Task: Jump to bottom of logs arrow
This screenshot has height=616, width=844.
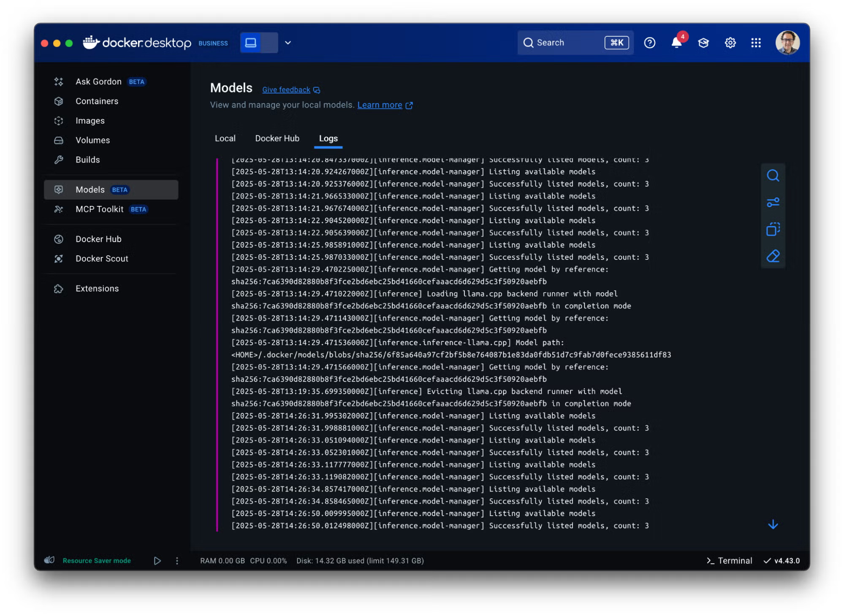Action: tap(773, 524)
